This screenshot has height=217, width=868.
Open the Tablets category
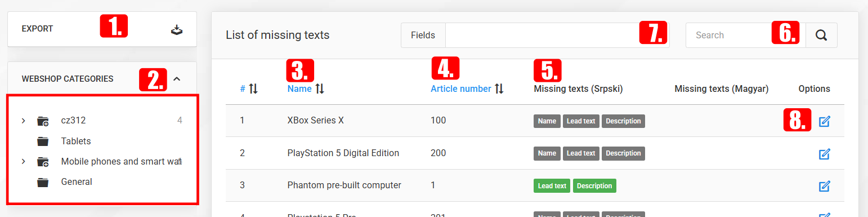76,141
